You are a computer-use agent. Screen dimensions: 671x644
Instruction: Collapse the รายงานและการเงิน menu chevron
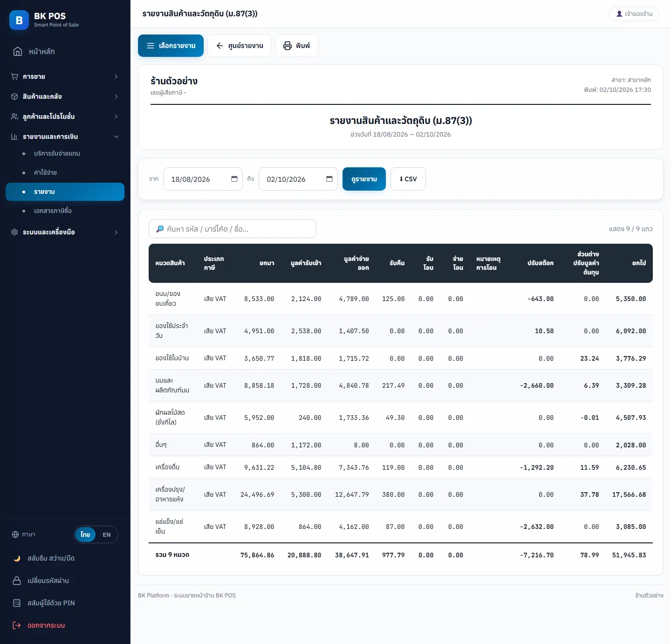[116, 137]
